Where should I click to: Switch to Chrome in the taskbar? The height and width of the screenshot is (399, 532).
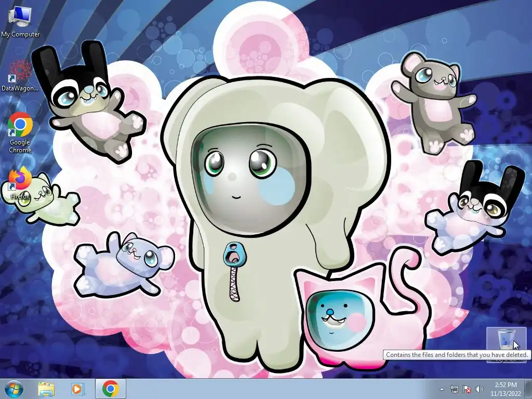pos(111,389)
